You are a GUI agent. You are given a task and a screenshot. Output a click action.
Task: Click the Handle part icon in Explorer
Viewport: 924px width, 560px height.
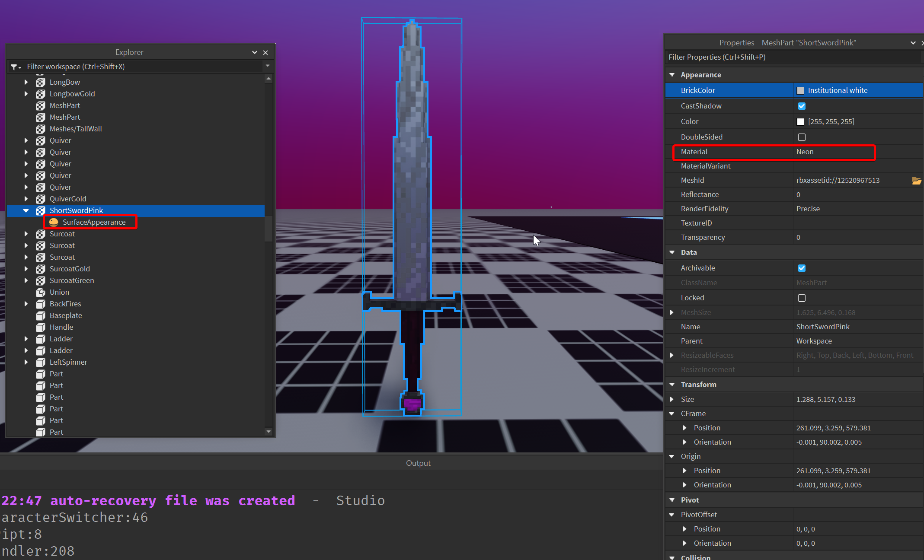point(41,327)
